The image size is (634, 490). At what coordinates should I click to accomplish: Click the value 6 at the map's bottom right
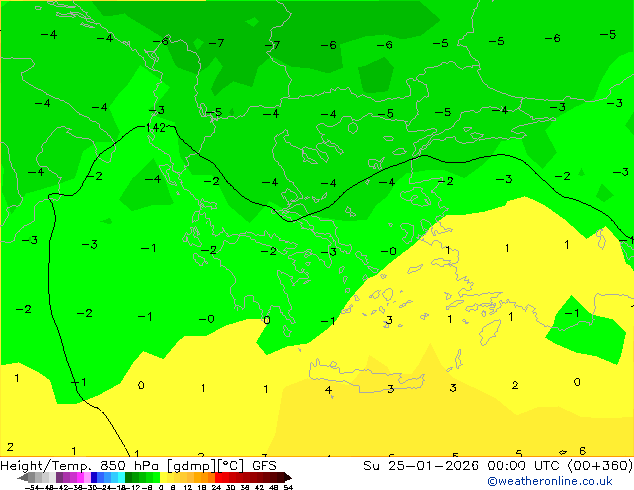tap(582, 450)
